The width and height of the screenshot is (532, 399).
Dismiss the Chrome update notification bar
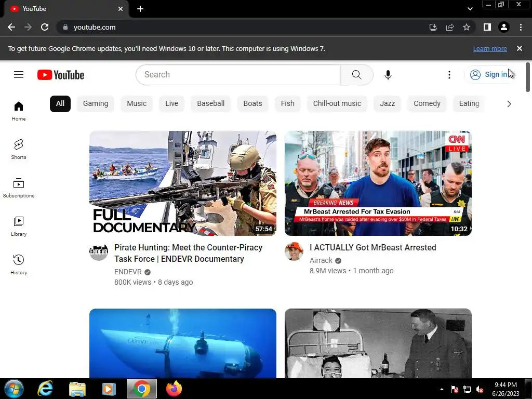click(520, 48)
